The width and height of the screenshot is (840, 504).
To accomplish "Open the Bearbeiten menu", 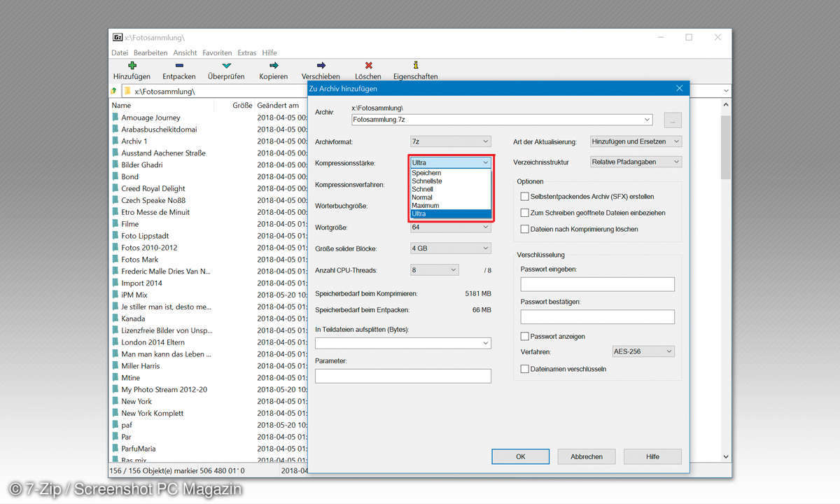I will coord(150,52).
